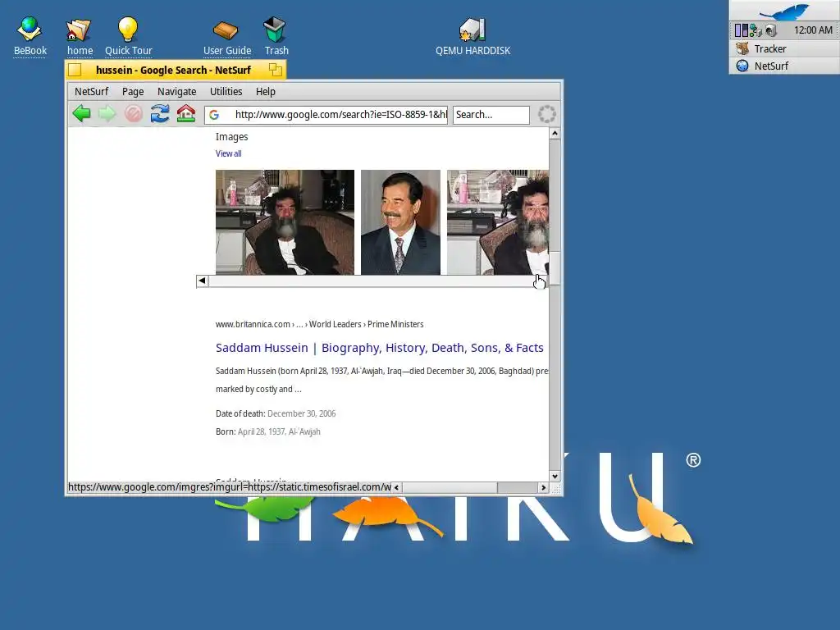Open the QEMU HARDDISK desktop icon
This screenshot has width=840, height=630.
pos(472,36)
